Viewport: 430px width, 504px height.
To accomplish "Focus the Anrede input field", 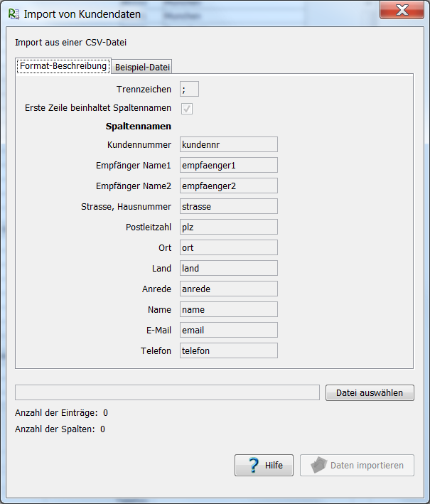I will click(228, 289).
